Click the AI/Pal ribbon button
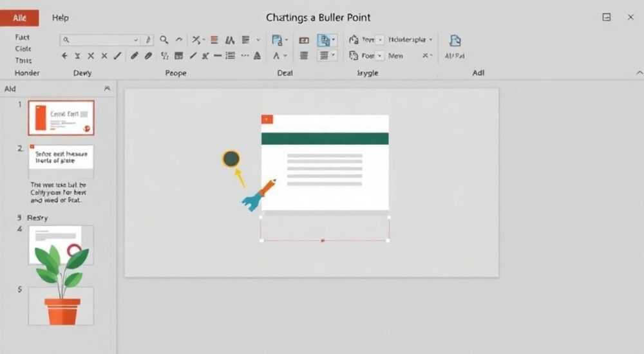Screen dimensions: 644x354 455,47
